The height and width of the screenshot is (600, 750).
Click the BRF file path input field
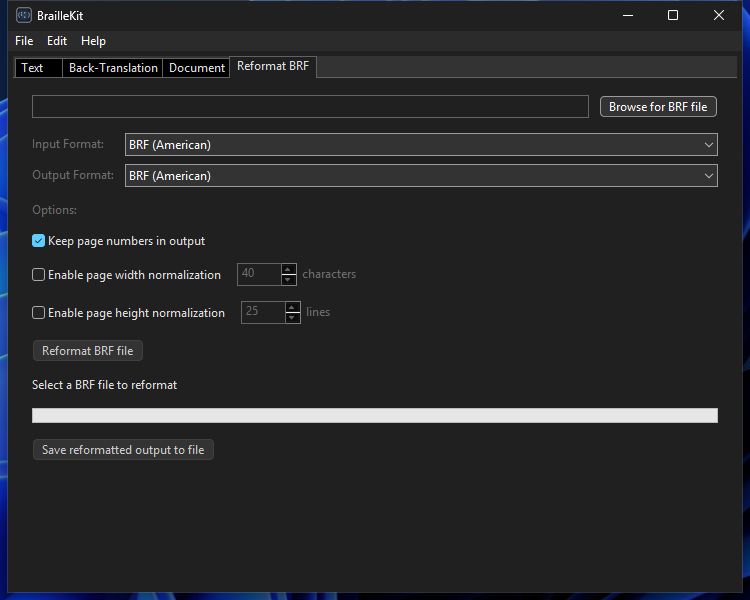click(x=310, y=106)
